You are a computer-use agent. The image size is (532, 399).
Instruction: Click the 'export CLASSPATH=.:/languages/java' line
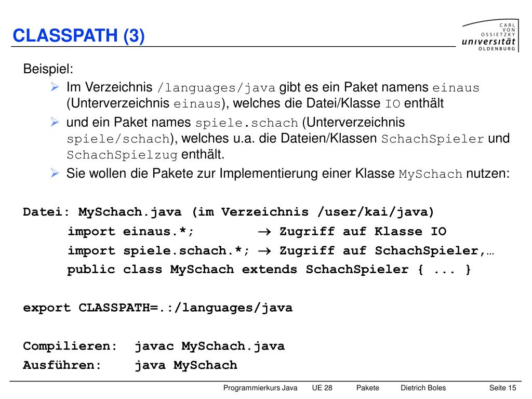(158, 308)
